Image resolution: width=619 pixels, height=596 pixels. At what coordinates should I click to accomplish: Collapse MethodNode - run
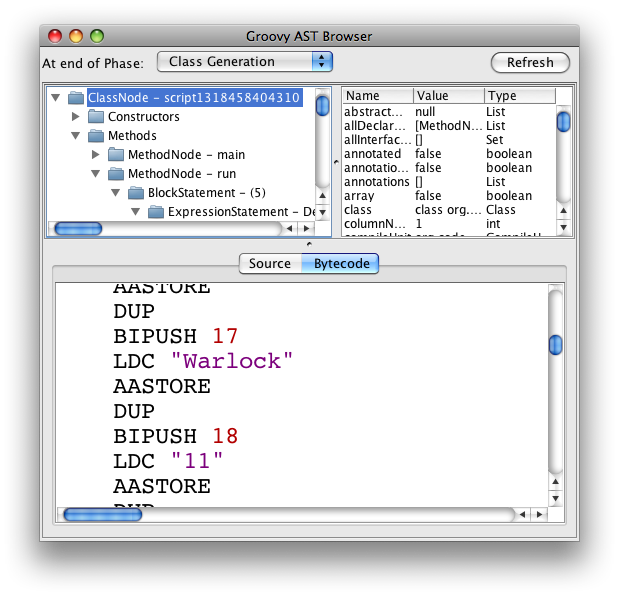tap(96, 174)
